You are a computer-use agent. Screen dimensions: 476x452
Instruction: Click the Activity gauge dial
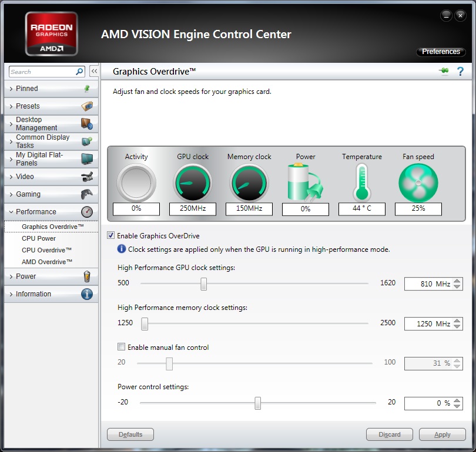click(136, 183)
